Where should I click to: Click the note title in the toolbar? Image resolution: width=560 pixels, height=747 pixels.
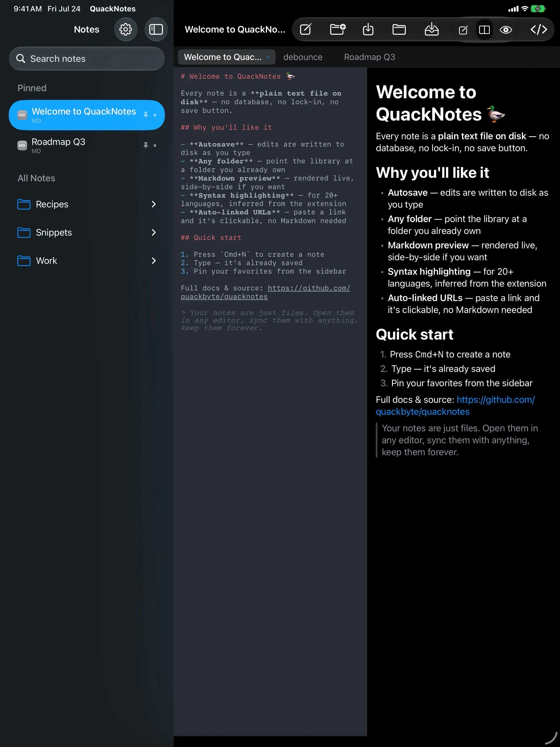pyautogui.click(x=235, y=30)
